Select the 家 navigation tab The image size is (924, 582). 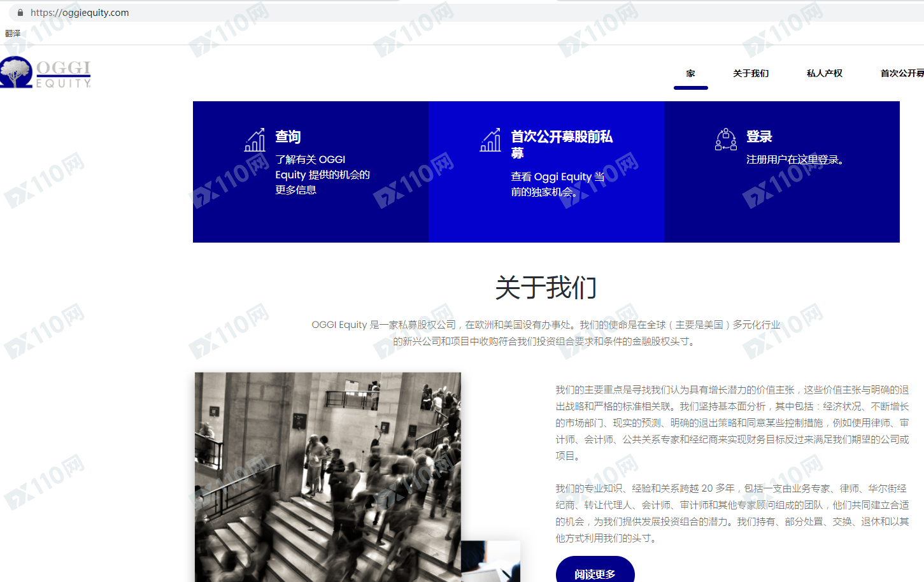691,73
